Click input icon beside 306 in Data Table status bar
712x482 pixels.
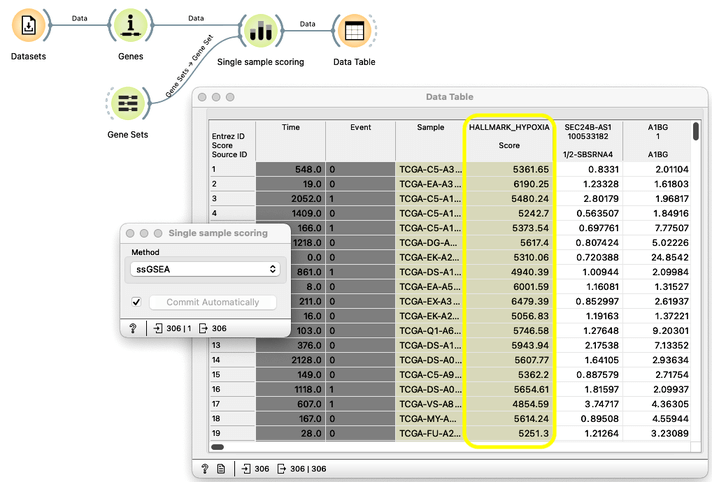point(246,468)
